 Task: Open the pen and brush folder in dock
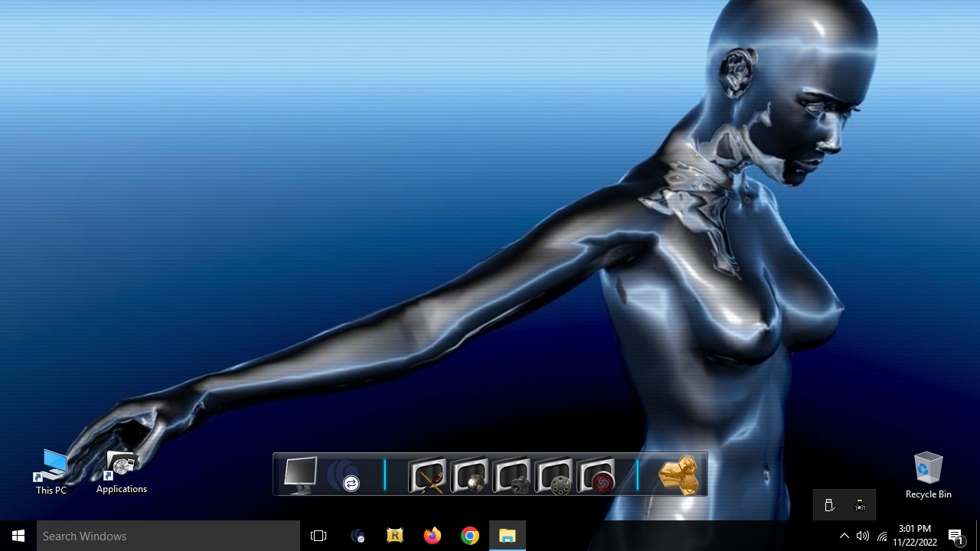pos(427,475)
